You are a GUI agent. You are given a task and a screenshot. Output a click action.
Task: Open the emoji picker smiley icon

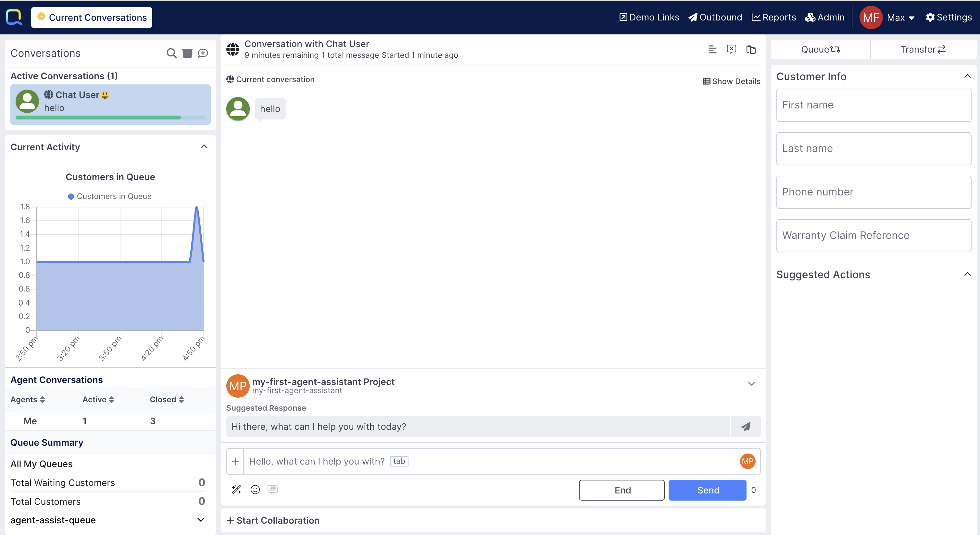[x=255, y=489]
